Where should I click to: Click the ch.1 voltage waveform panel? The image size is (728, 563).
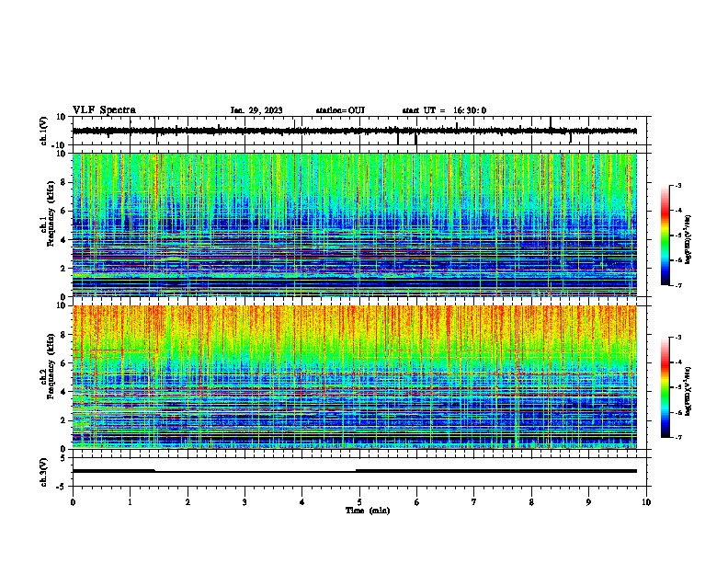pos(359,131)
